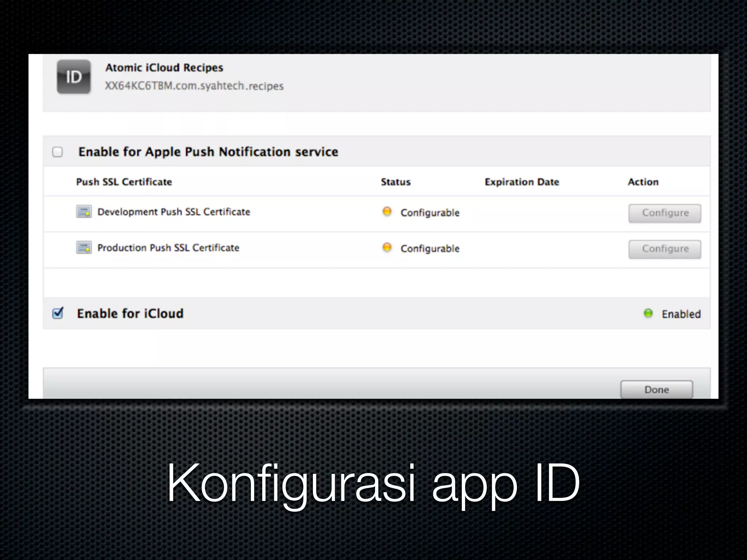This screenshot has width=747, height=560.
Task: Click the Production Push SSL Certificate label
Action: tap(168, 248)
